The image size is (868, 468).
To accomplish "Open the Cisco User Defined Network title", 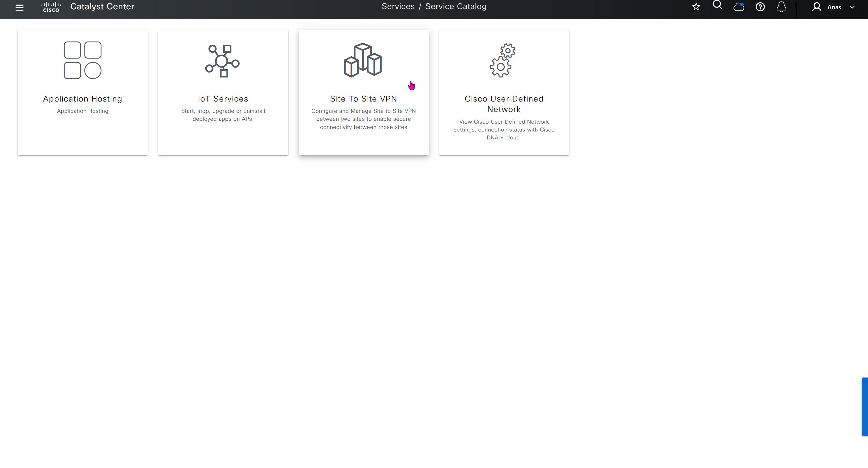I will pyautogui.click(x=504, y=104).
